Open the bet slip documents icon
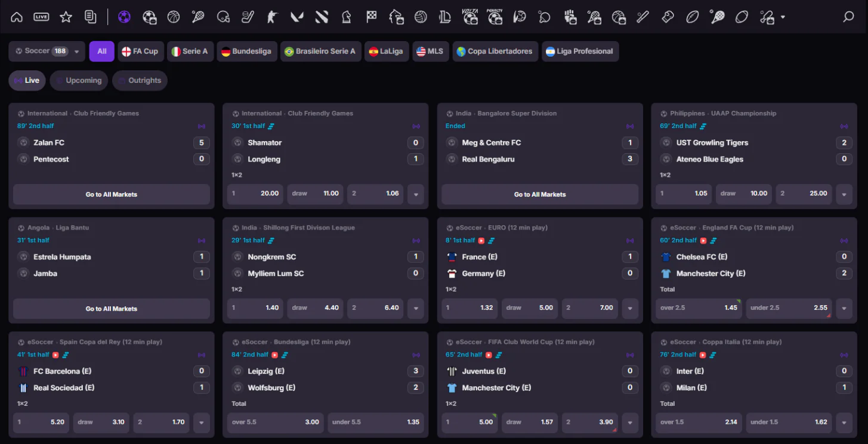Image resolution: width=868 pixels, height=444 pixels. [91, 17]
